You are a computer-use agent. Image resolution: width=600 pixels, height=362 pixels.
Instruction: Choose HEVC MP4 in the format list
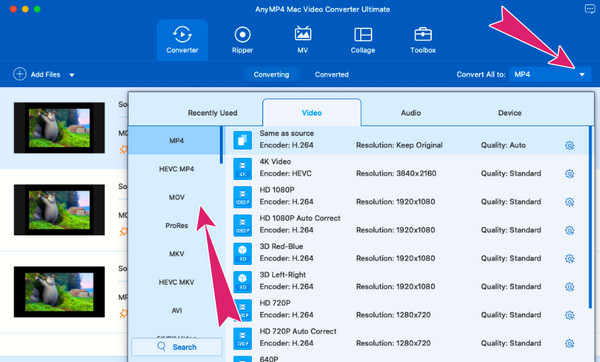(x=176, y=169)
